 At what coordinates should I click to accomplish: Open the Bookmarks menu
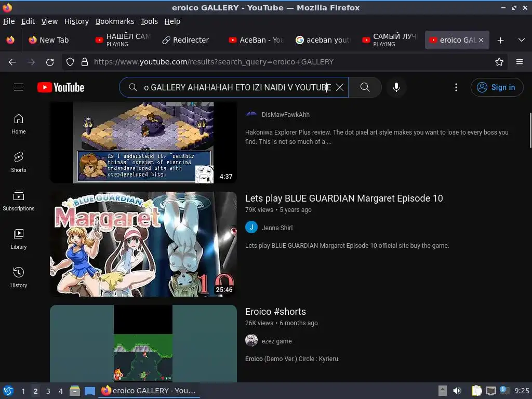click(x=115, y=21)
